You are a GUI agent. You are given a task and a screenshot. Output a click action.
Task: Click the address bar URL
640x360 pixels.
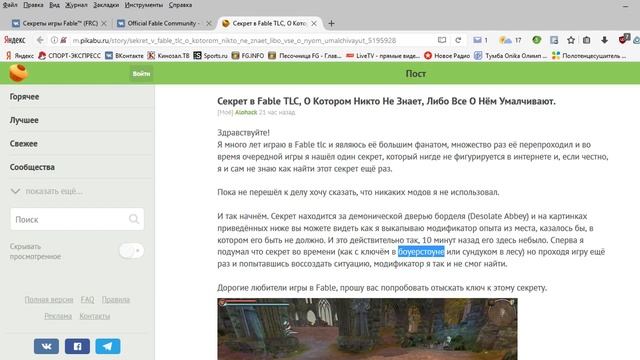tap(234, 40)
